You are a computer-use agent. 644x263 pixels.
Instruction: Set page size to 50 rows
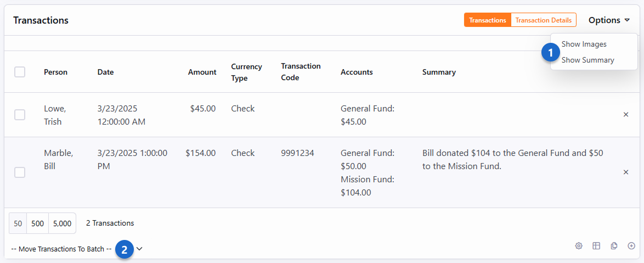pos(18,223)
